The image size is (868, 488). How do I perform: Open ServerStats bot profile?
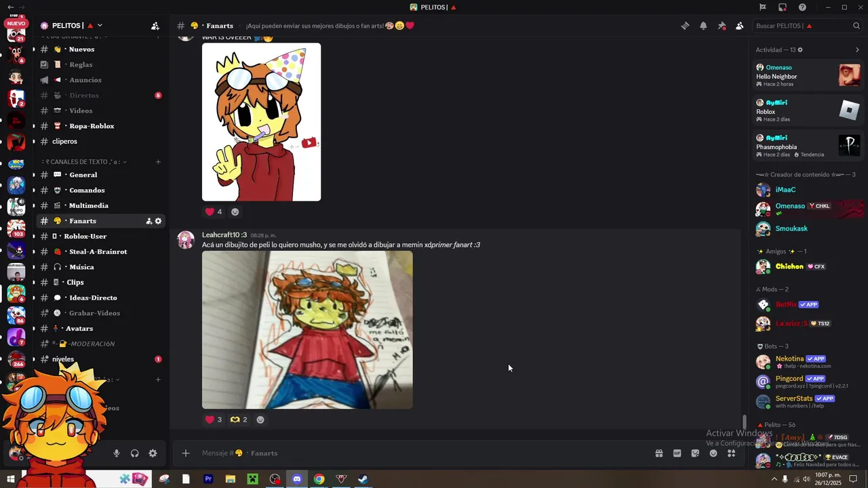(808, 401)
